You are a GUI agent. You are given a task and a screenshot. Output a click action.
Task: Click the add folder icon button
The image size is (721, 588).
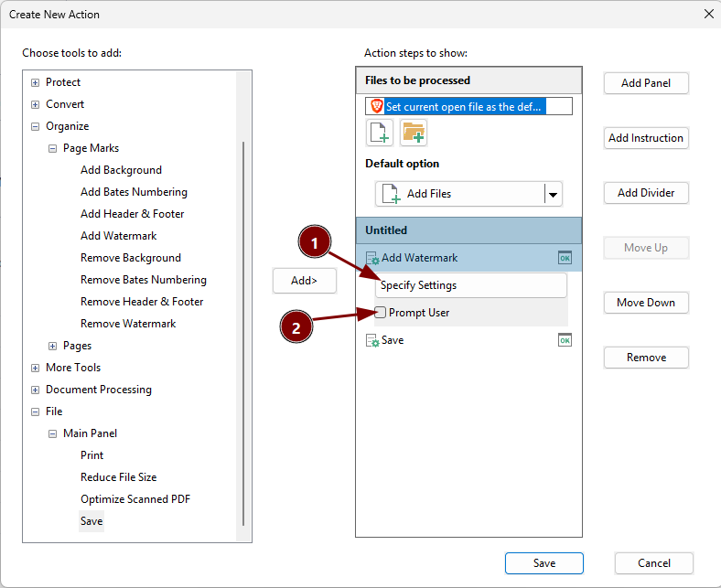click(x=414, y=133)
